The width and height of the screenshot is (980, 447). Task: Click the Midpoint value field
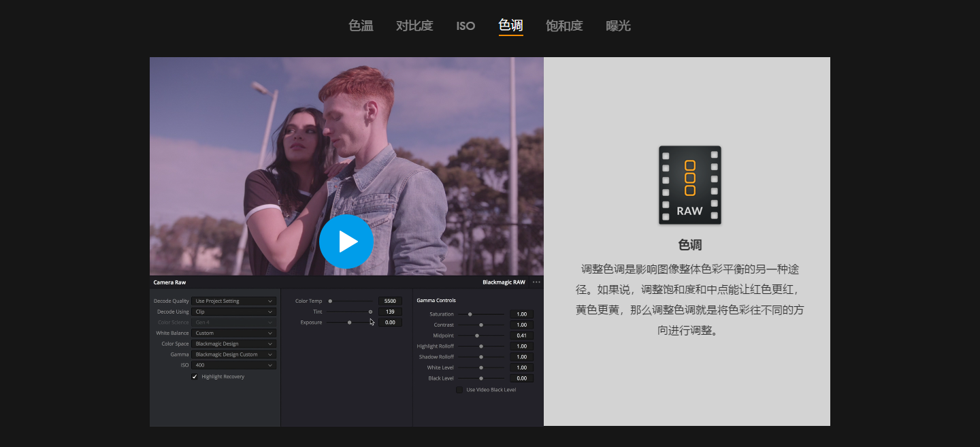pos(521,335)
